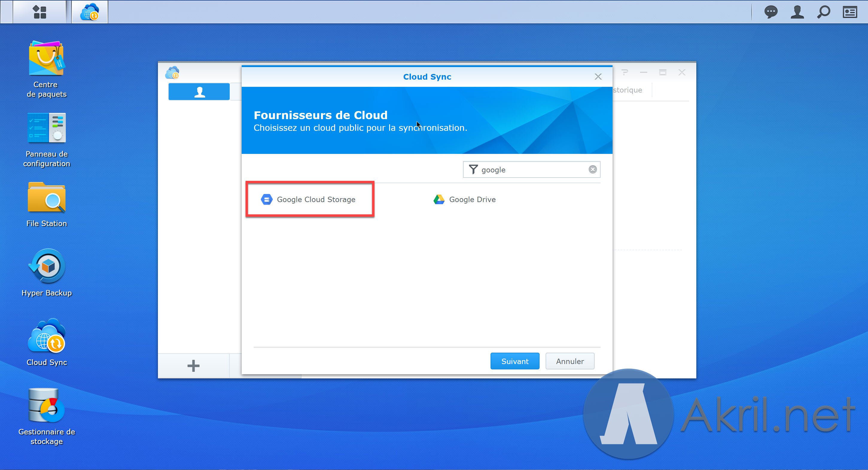
Task: Click the Cloud Sync taskbar icon
Action: tap(90, 12)
